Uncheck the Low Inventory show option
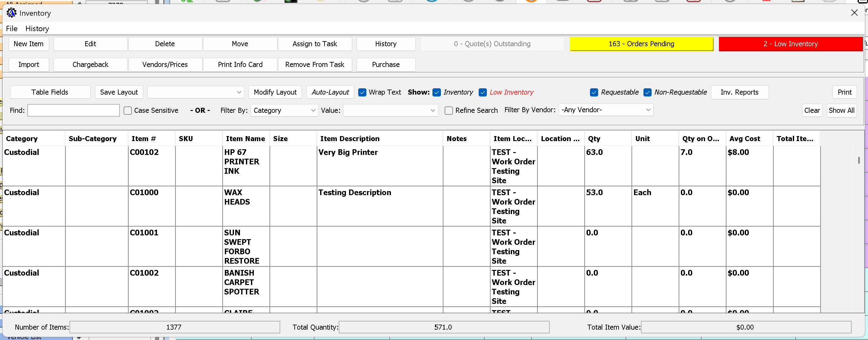The image size is (868, 340). point(482,92)
